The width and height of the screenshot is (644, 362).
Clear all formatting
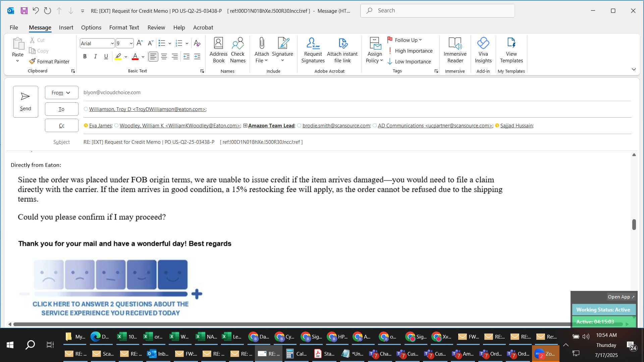tap(197, 43)
